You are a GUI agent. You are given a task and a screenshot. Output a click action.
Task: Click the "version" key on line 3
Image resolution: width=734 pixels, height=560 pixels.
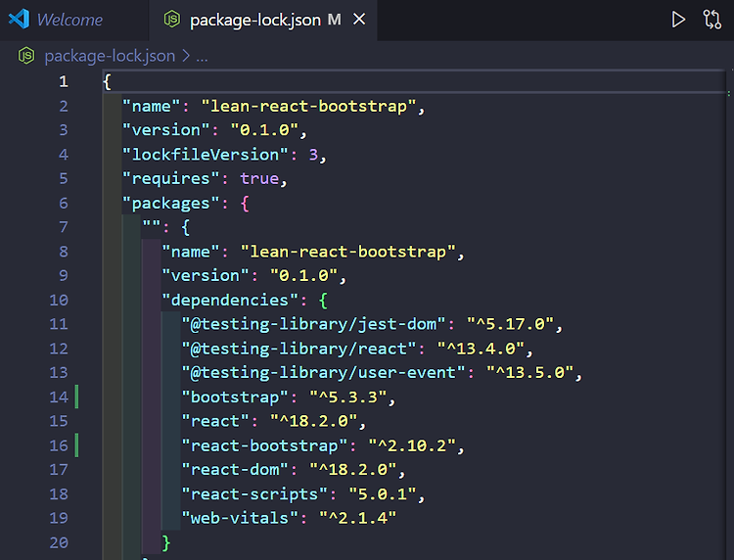[166, 130]
